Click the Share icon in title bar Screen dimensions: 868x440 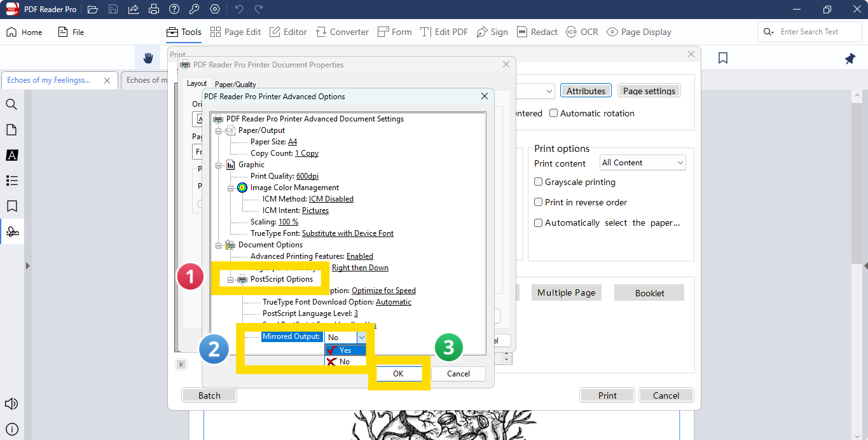click(134, 10)
